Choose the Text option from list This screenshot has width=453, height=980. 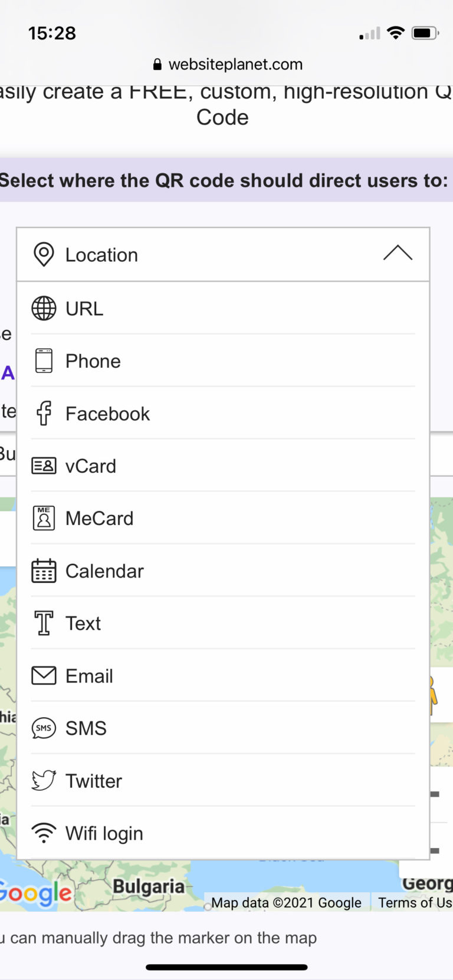click(83, 623)
